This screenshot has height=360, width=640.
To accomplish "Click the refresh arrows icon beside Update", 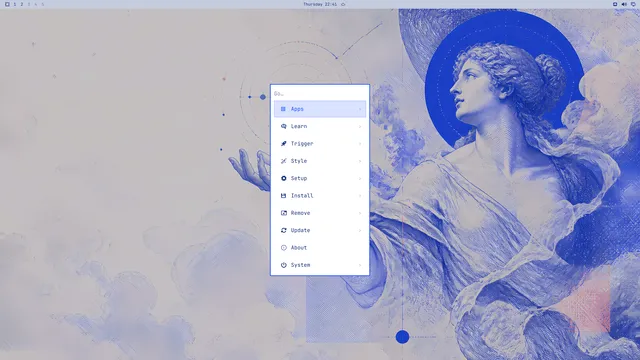I will (283, 230).
